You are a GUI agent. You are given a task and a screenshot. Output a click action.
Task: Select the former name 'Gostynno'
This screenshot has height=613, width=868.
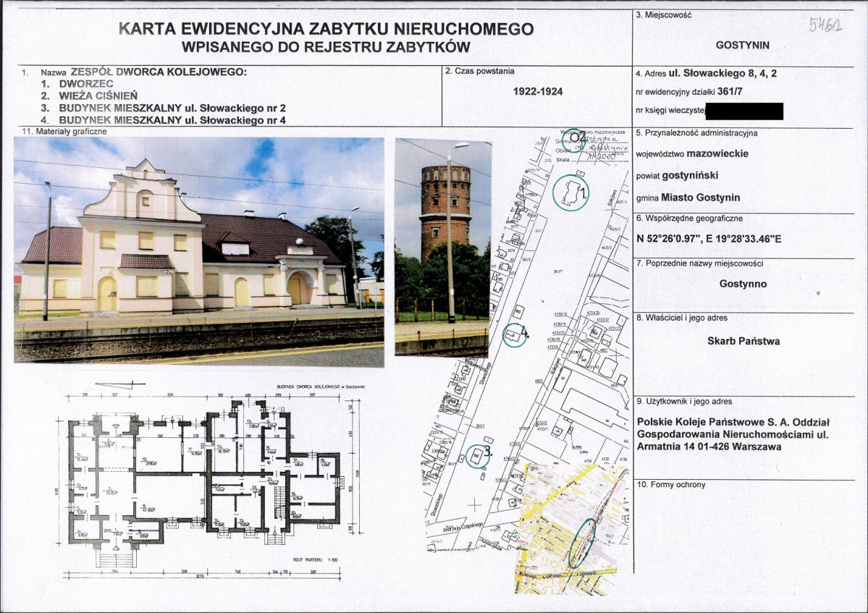[x=743, y=284]
